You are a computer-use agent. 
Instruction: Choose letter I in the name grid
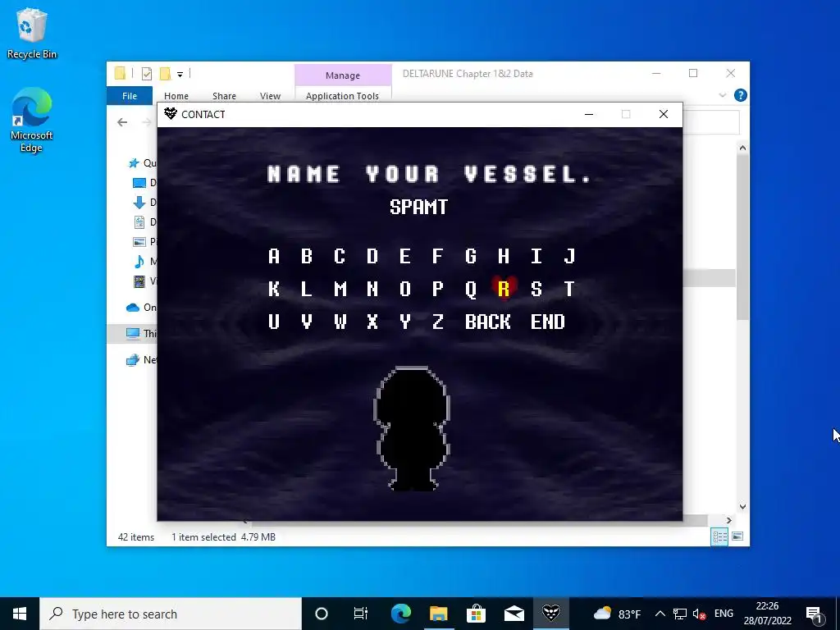click(536, 256)
